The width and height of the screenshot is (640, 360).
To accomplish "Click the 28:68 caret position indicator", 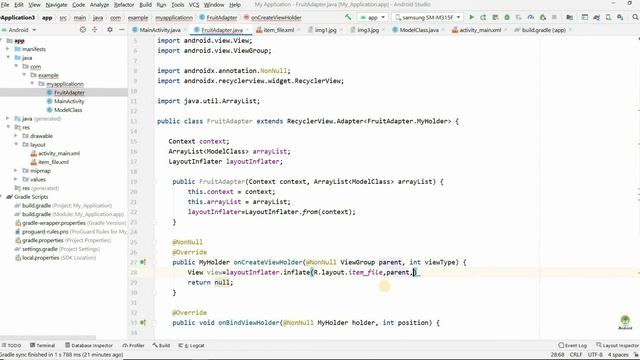I will [x=557, y=355].
